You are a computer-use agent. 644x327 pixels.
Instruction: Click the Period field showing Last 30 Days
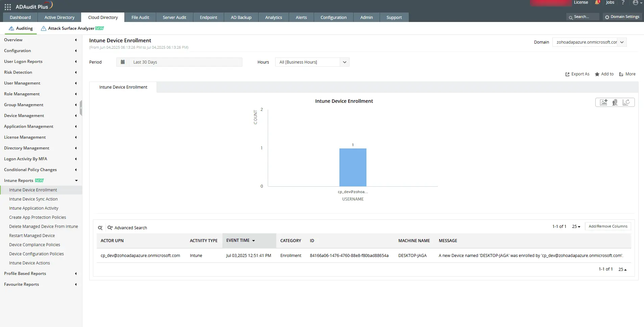pyautogui.click(x=186, y=62)
